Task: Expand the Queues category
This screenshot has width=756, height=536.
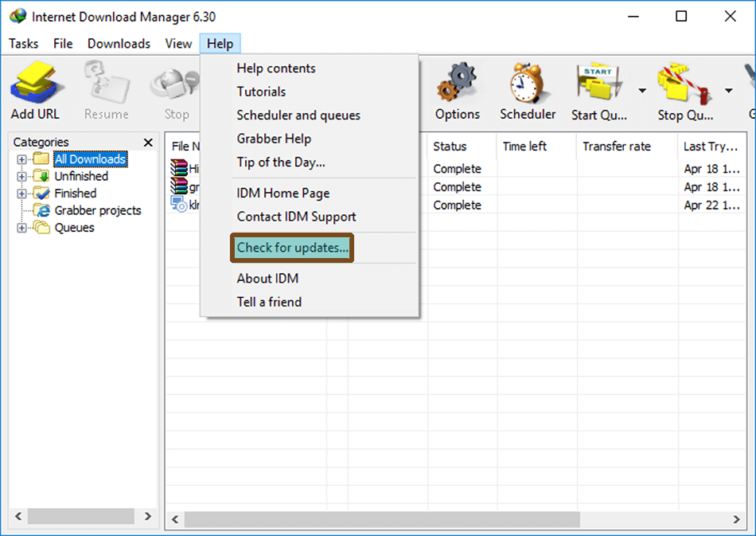Action: click(x=20, y=227)
